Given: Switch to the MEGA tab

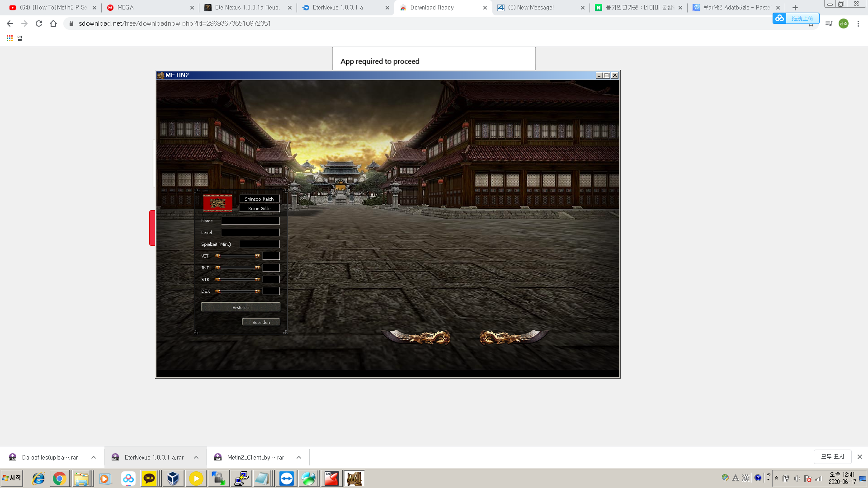Looking at the screenshot, I should (x=149, y=8).
